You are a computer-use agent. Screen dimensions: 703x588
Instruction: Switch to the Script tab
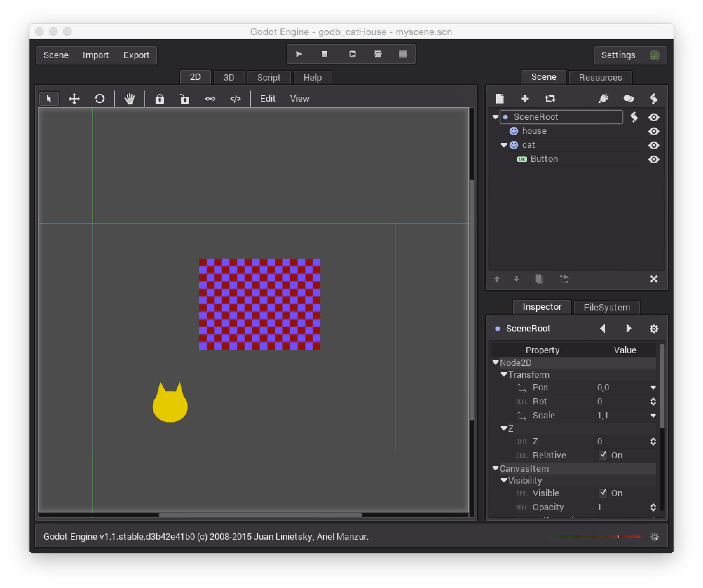tap(269, 77)
